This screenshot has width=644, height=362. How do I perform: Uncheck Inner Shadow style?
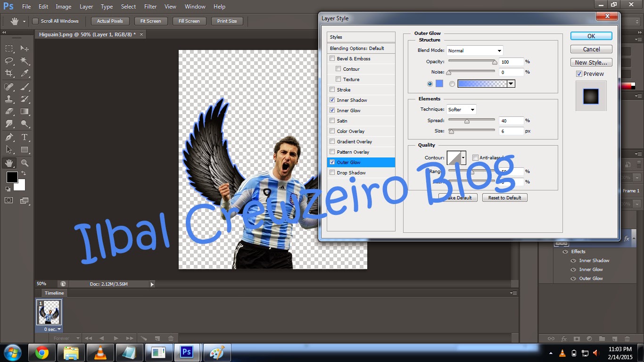332,100
